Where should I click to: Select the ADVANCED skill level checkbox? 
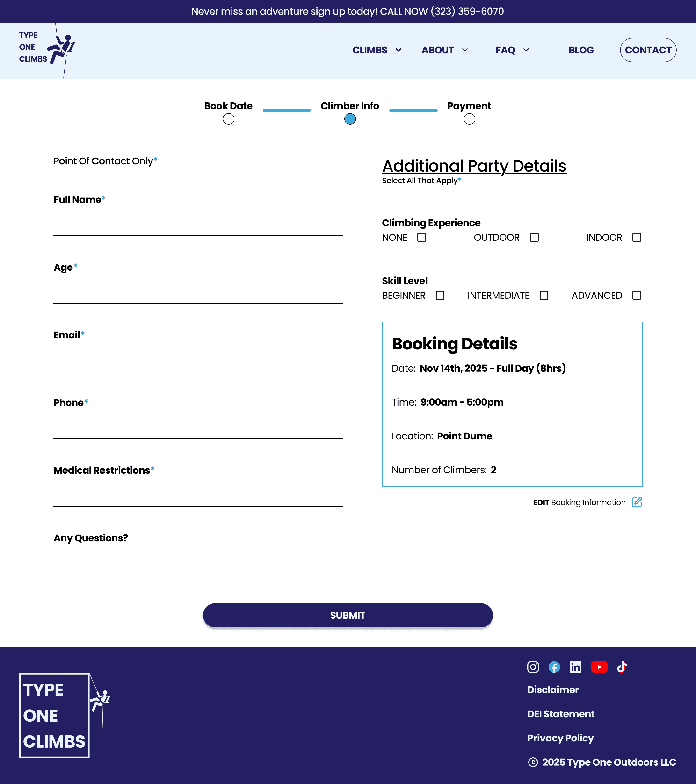pyautogui.click(x=637, y=295)
